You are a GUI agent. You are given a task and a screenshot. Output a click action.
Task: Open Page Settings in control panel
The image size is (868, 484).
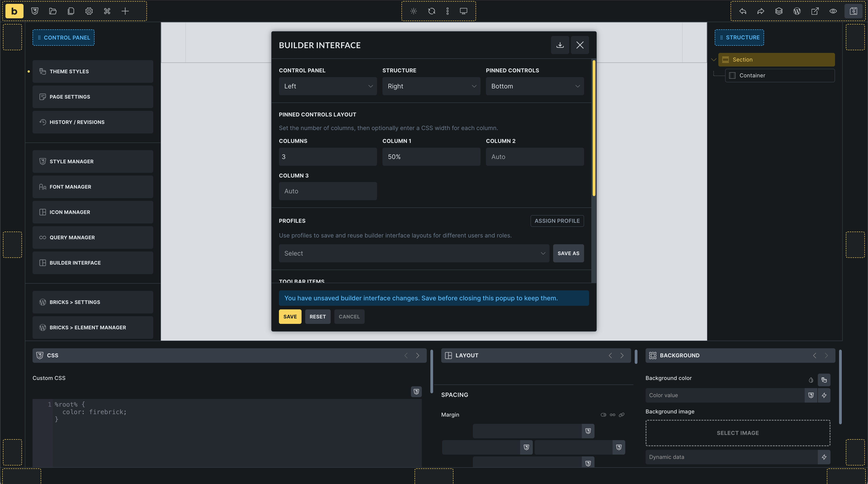pos(93,97)
